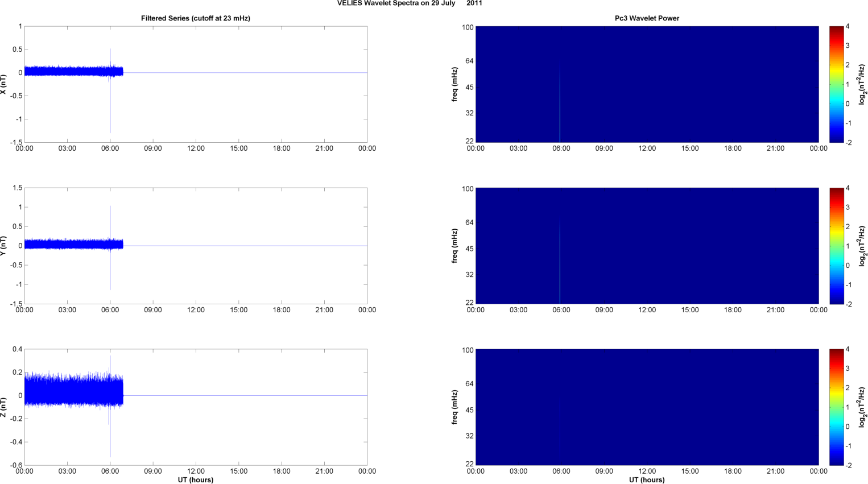Click the '12:00' tick under X series plot

point(196,148)
